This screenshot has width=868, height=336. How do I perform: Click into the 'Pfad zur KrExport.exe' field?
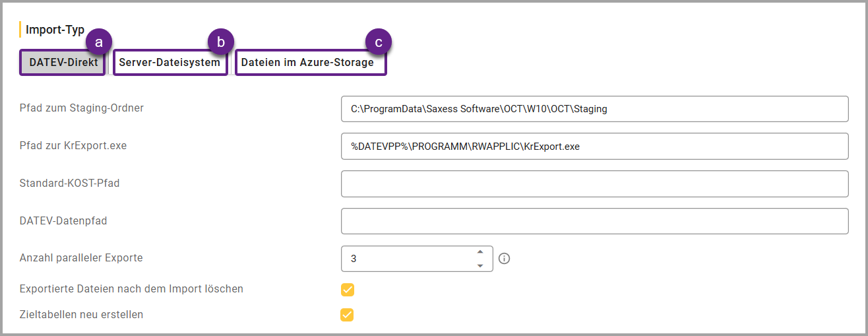coord(594,147)
